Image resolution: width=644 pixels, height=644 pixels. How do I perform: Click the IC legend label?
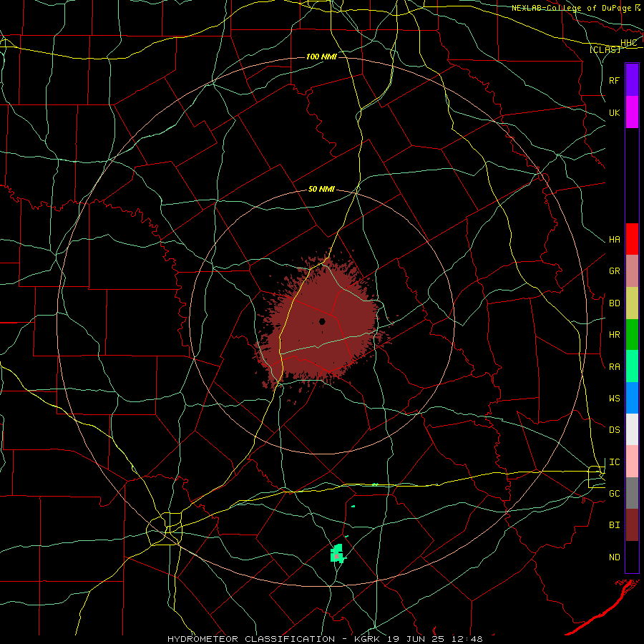click(614, 462)
